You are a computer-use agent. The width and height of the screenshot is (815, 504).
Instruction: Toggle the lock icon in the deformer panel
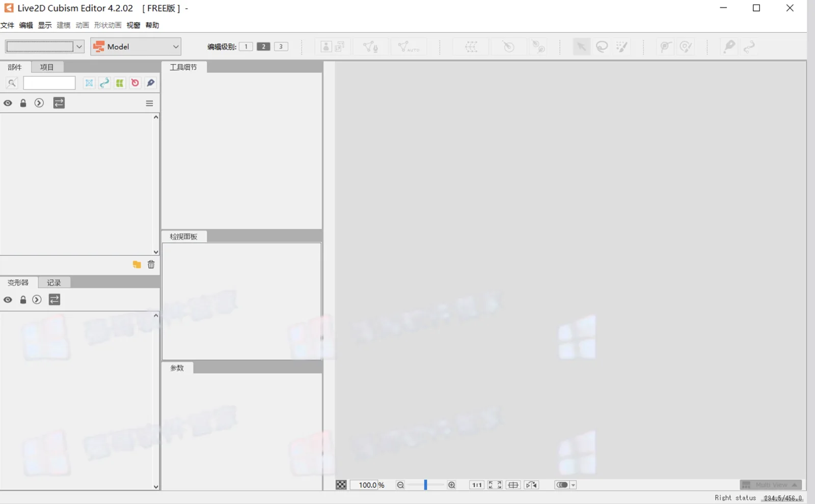pos(23,300)
